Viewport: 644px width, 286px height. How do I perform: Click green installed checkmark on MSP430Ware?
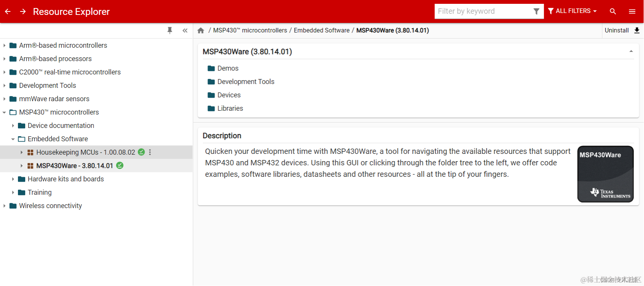[x=120, y=165]
